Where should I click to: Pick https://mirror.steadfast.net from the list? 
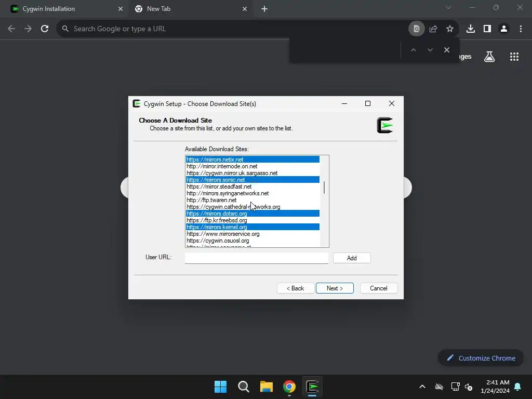[252, 187]
